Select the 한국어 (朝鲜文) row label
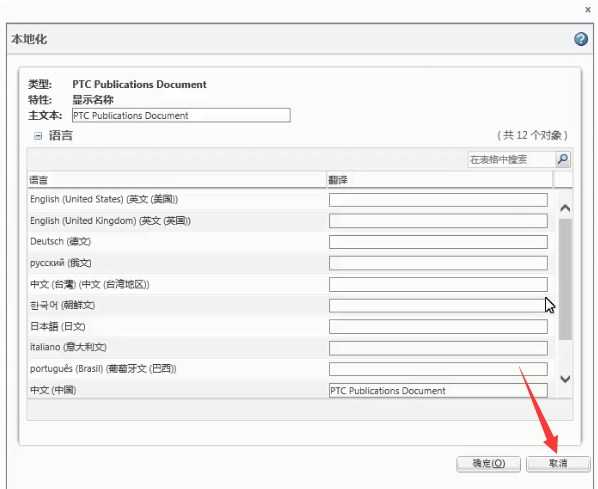598x489 pixels. 62,305
